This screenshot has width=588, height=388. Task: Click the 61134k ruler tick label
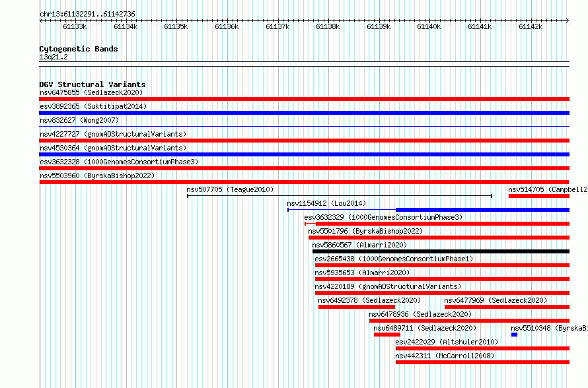pos(126,26)
